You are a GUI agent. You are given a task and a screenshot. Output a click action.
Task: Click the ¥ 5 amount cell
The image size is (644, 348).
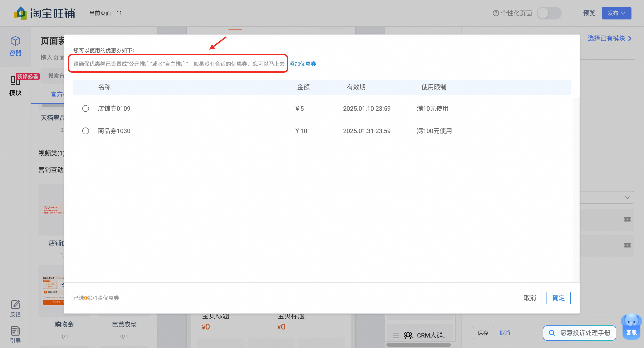[x=299, y=108]
